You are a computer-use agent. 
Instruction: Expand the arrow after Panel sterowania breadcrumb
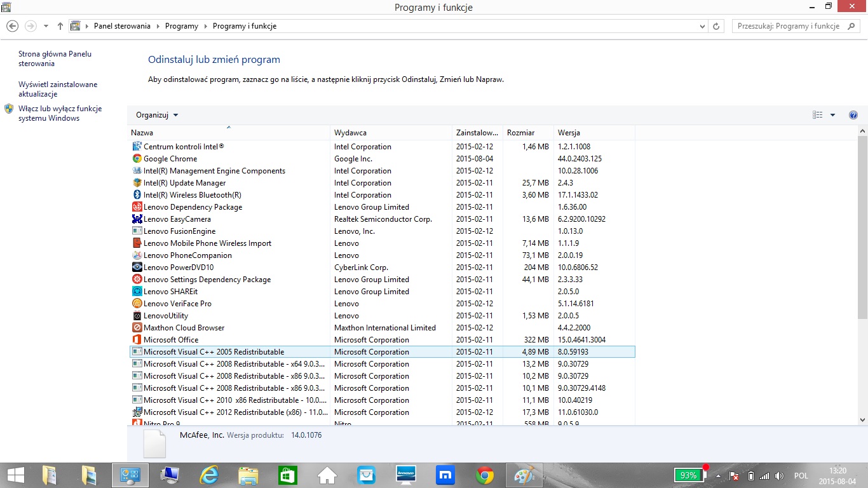coord(158,26)
